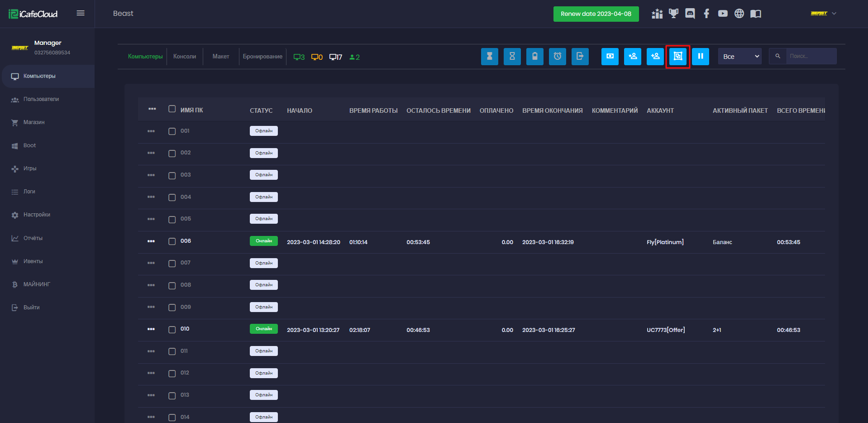Tick the select-all checkbox beside ИМЯ ПК
The height and width of the screenshot is (423, 868).
(172, 109)
